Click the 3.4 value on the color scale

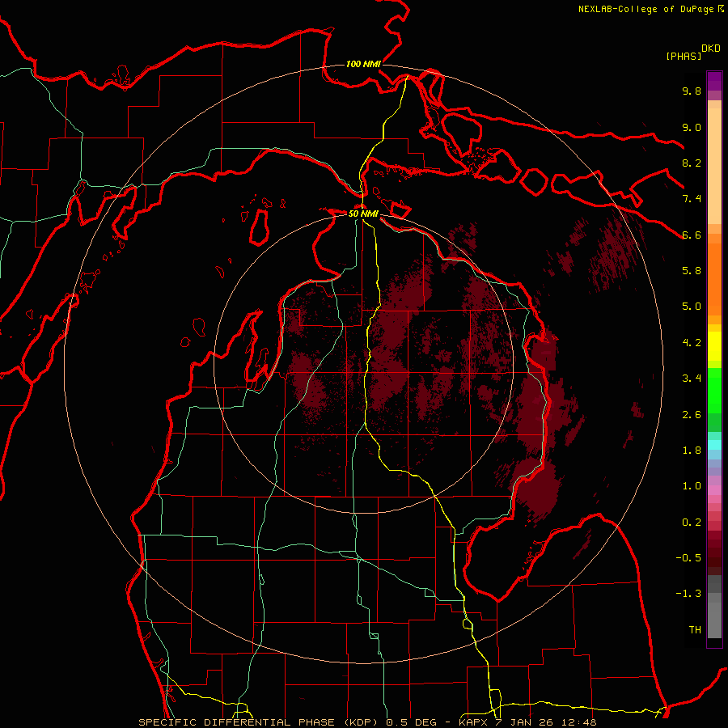(x=692, y=379)
